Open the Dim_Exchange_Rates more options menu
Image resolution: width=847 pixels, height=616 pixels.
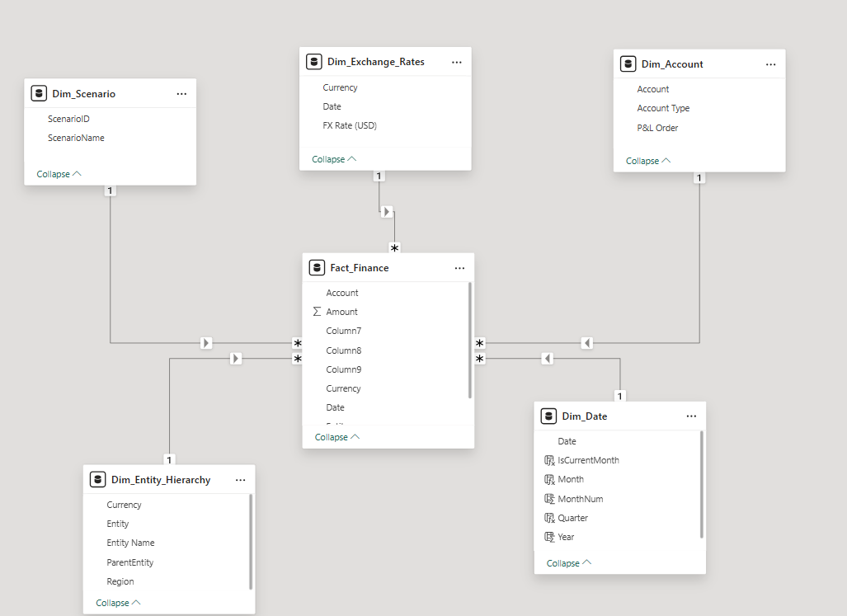(457, 61)
